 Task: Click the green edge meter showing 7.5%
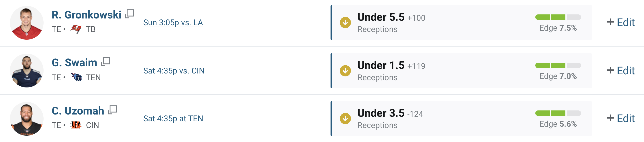pyautogui.click(x=558, y=17)
